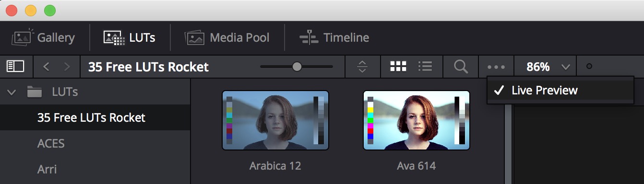Screen dimensions: 644x184
Task: Open the search magnifier
Action: tap(461, 67)
